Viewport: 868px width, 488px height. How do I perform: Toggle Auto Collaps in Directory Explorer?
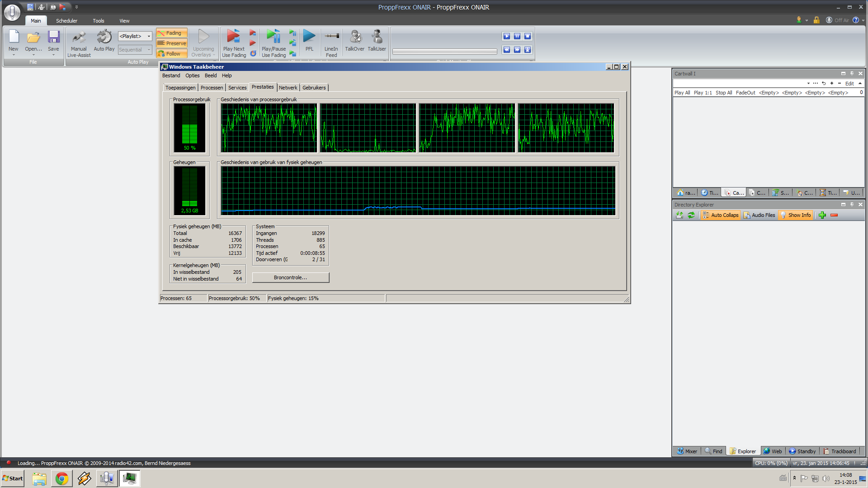tap(721, 215)
